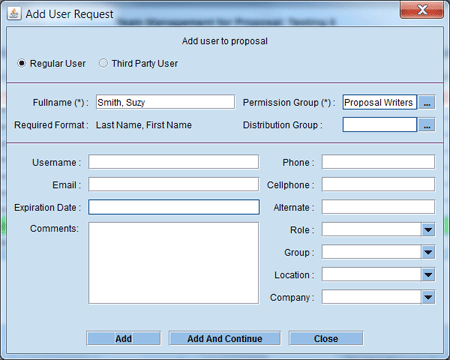Viewport: 450px width, 360px height.
Task: Click the Close button at bottom
Action: pyautogui.click(x=326, y=338)
